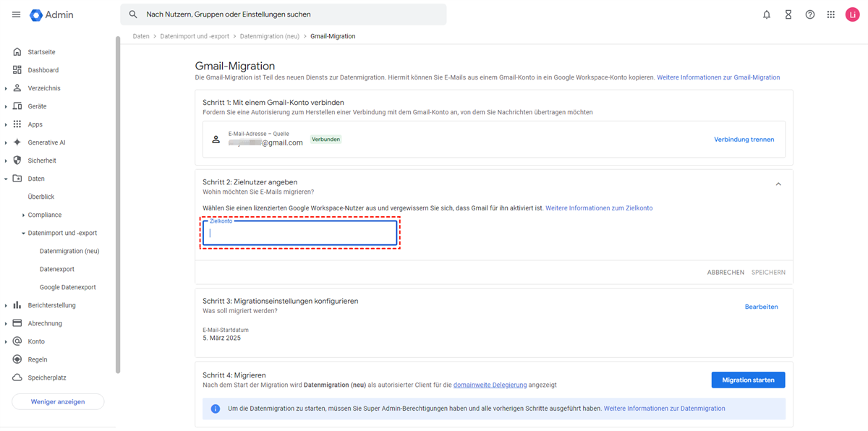This screenshot has width=868, height=431.
Task: Click the Sicherheit shield icon
Action: [x=17, y=161]
